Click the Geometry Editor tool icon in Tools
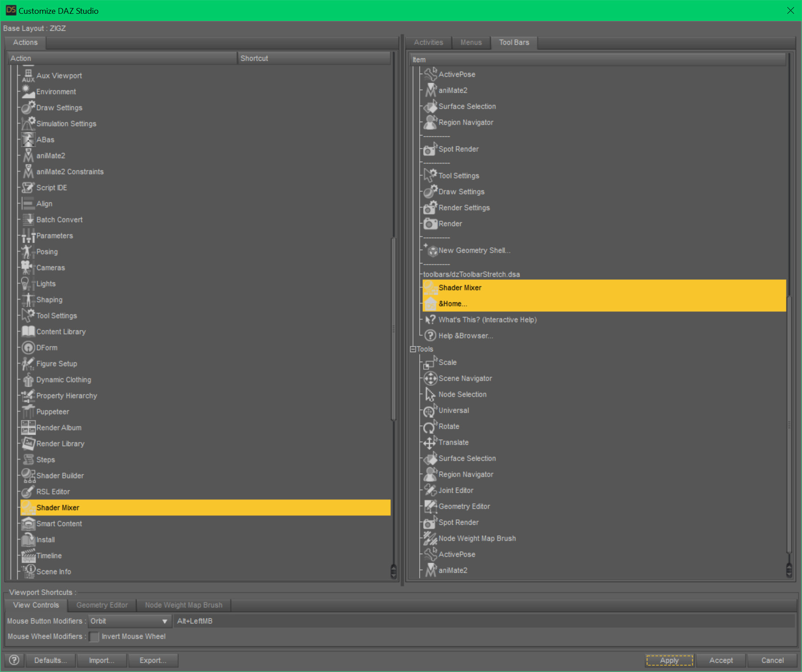This screenshot has width=802, height=672. 430,506
